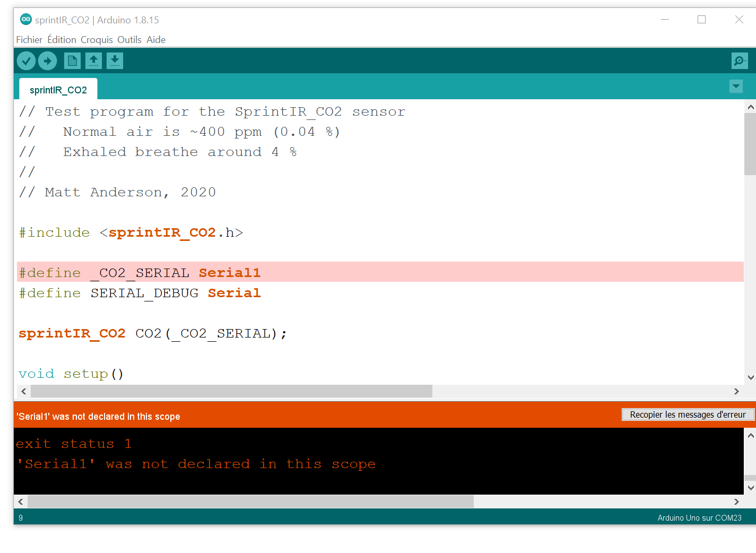Expand the horizontal code scrollbar right arrow
This screenshot has width=756, height=553.
736,391
